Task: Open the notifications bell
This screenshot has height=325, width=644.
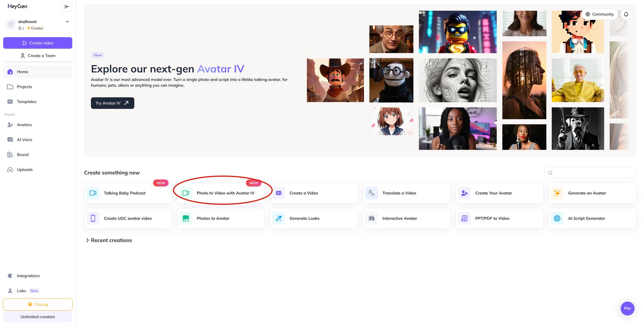Action: (626, 14)
